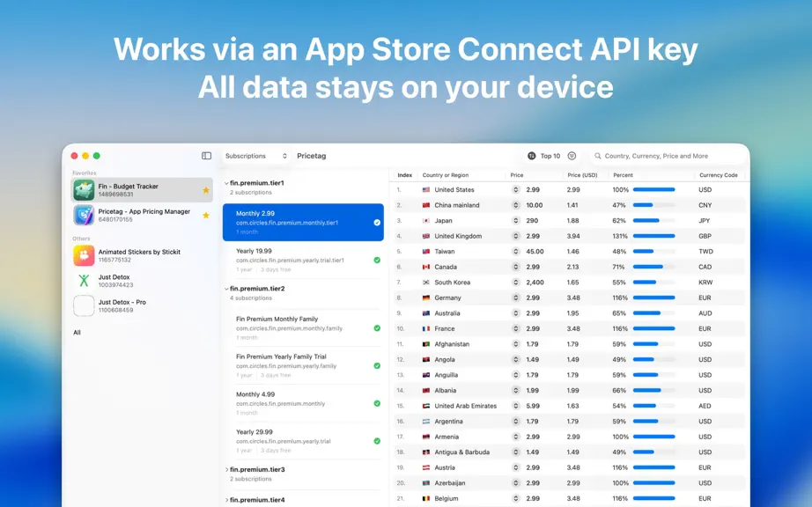Expand the fin.premium.tier4 group

(x=226, y=500)
